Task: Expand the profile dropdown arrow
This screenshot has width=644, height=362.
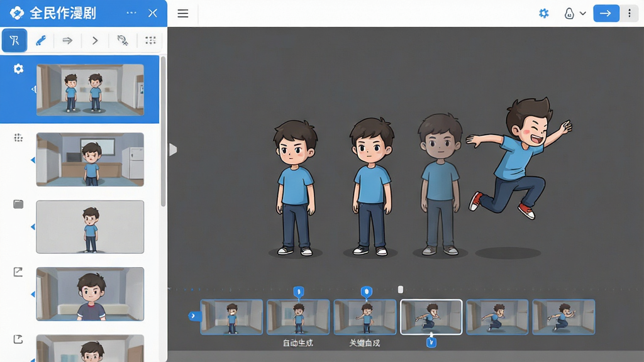Action: tap(583, 14)
